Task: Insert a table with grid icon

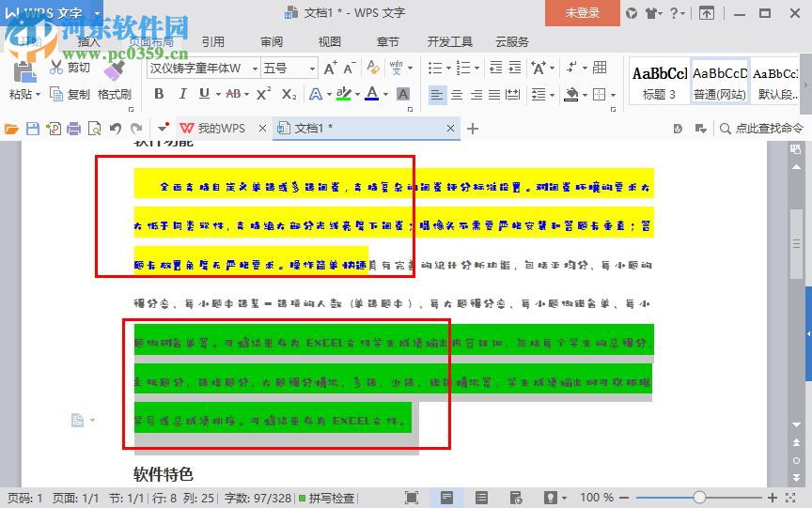Action: click(600, 68)
